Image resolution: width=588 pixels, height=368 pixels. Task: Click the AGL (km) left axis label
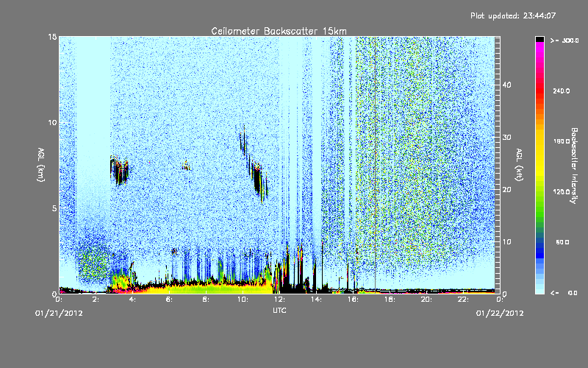(41, 164)
